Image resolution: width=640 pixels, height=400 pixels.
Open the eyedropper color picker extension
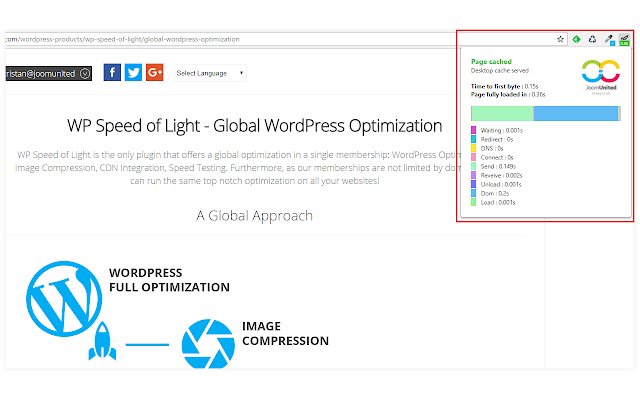point(609,40)
